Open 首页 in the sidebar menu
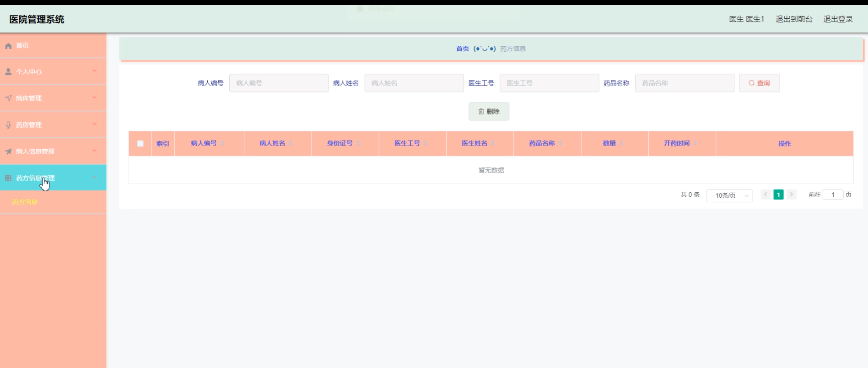Image resolution: width=868 pixels, height=368 pixels. [53, 45]
